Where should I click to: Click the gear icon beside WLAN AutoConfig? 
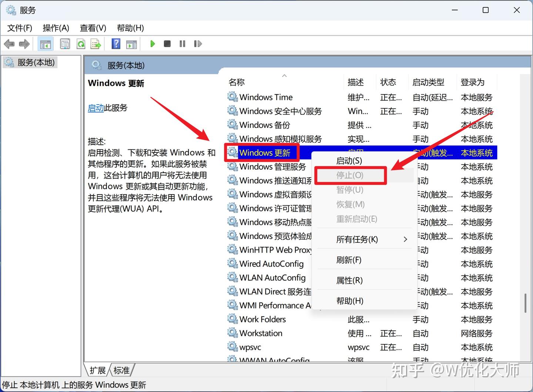232,277
